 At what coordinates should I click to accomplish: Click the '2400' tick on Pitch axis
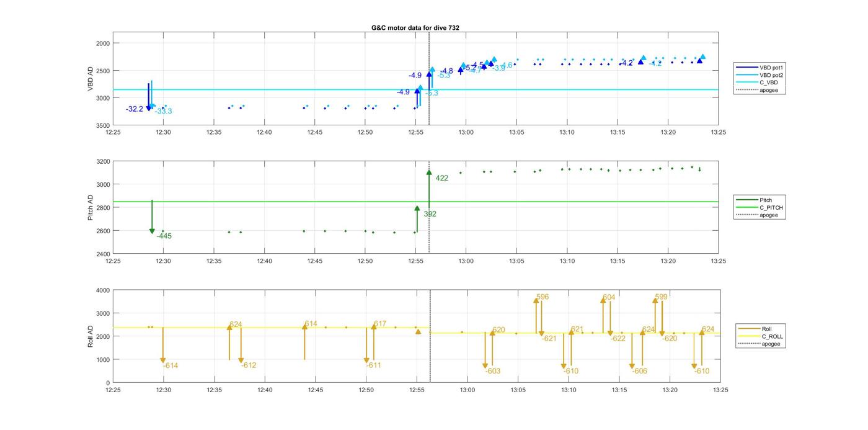103,254
